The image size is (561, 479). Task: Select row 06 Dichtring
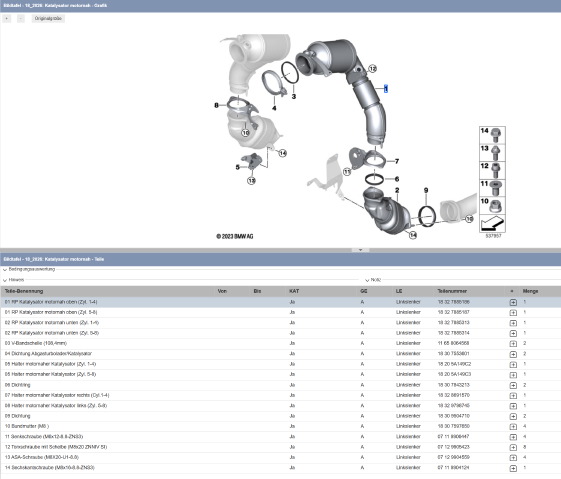click(280, 385)
